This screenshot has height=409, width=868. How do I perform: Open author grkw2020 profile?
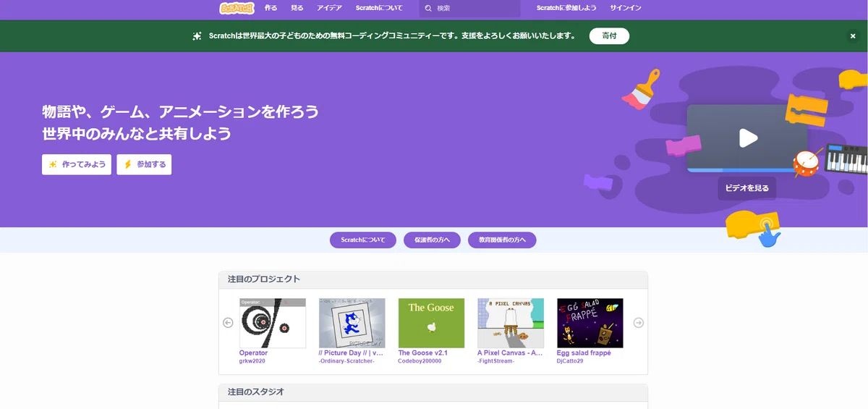pyautogui.click(x=252, y=360)
